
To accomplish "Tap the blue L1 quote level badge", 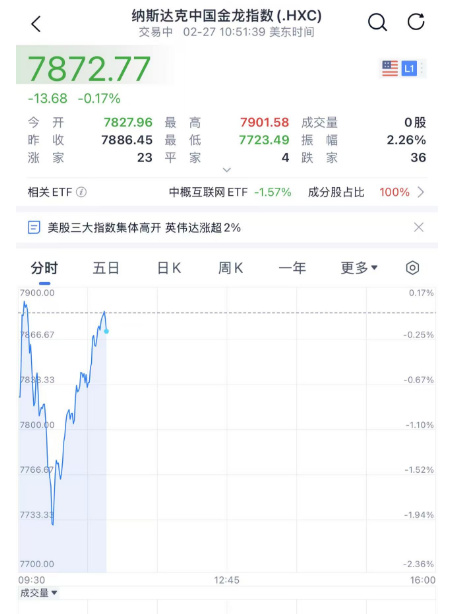I will [x=409, y=69].
